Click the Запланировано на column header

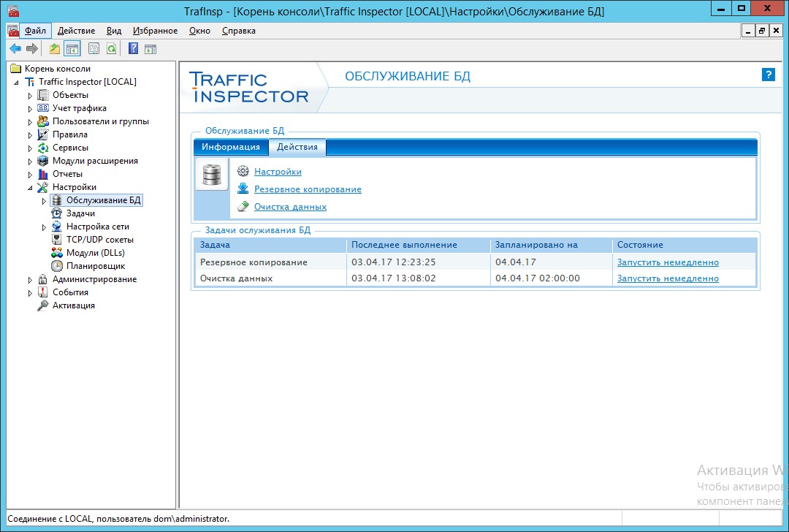coord(551,245)
